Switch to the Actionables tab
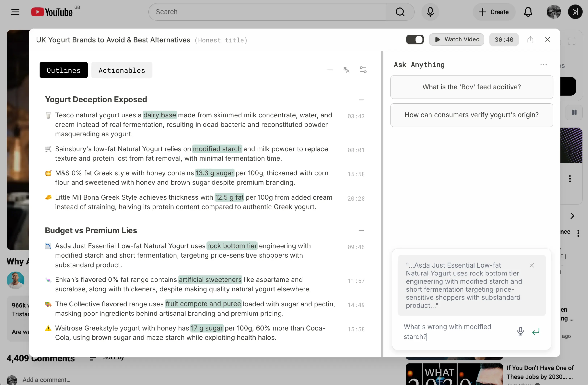Screen dimensions: 588x385 click(x=122, y=70)
